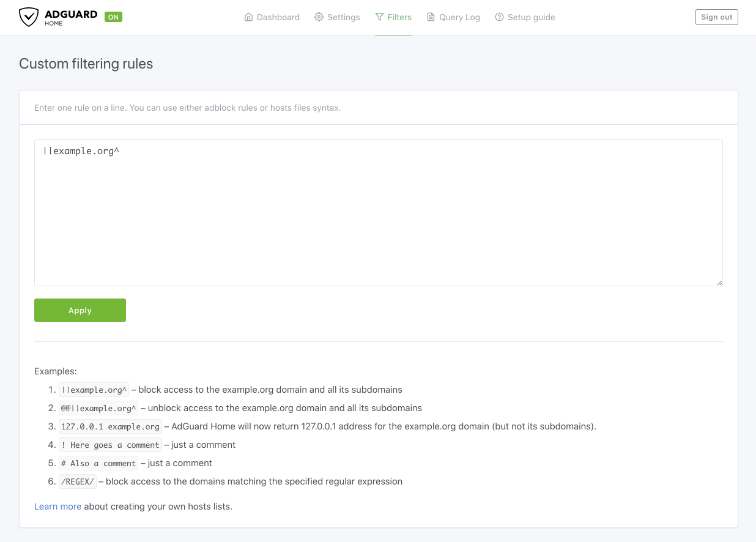The height and width of the screenshot is (542, 756).
Task: Click the AdGuard shield logo icon
Action: (x=29, y=17)
